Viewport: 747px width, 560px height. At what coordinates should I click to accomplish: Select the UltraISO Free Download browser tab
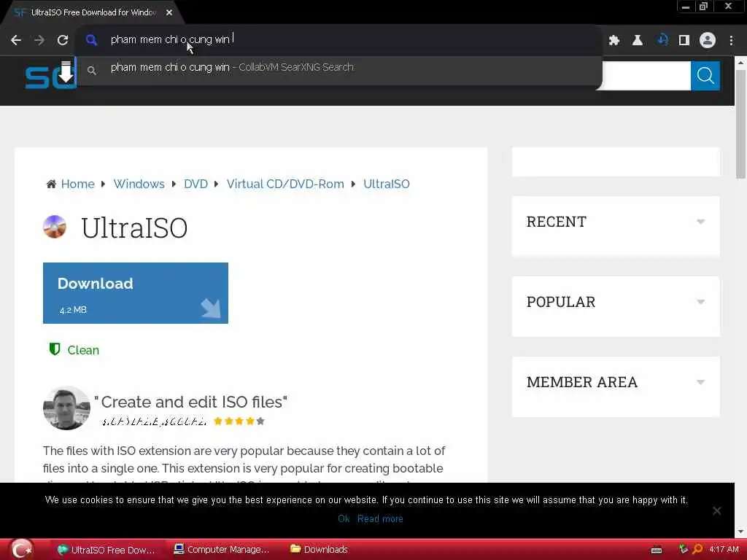click(93, 12)
